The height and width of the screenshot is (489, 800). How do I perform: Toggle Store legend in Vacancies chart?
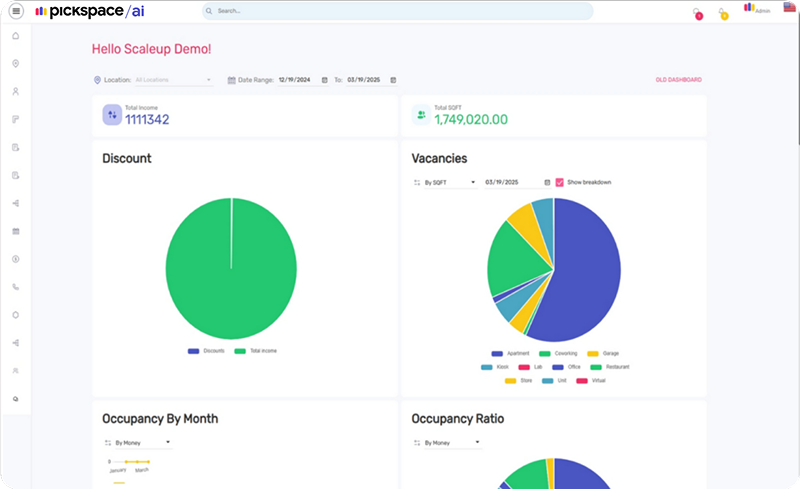click(x=518, y=381)
